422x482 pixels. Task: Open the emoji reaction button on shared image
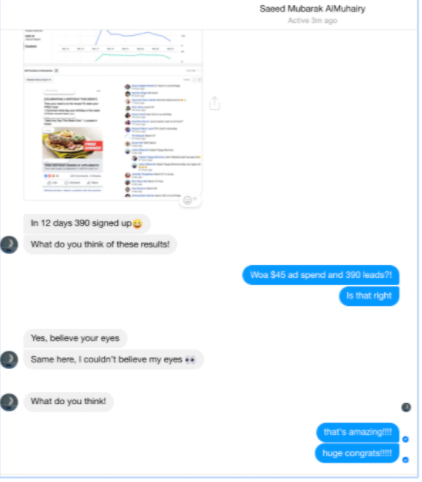pyautogui.click(x=190, y=200)
